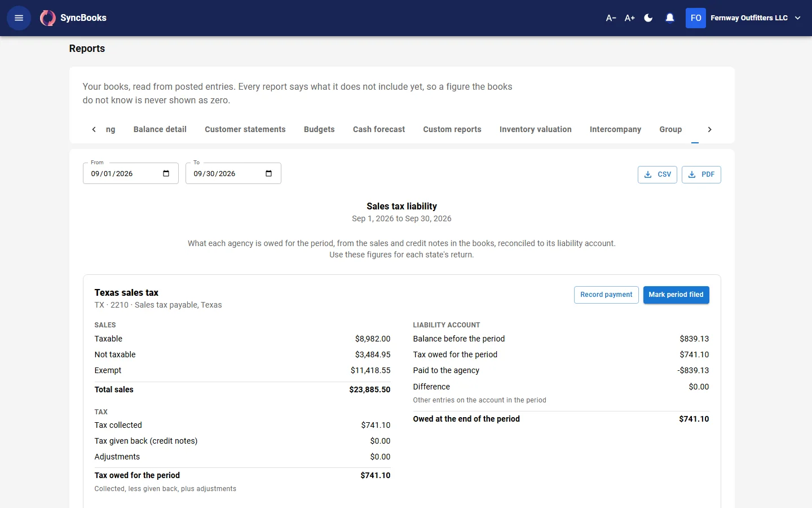Click the Texas sales tax heading
The height and width of the screenshot is (508, 812).
(126, 292)
